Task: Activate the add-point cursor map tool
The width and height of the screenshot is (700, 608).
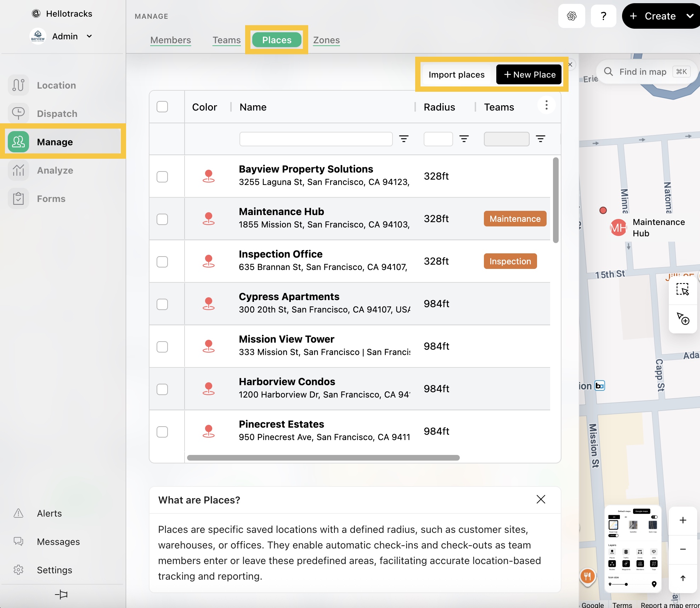Action: [683, 319]
